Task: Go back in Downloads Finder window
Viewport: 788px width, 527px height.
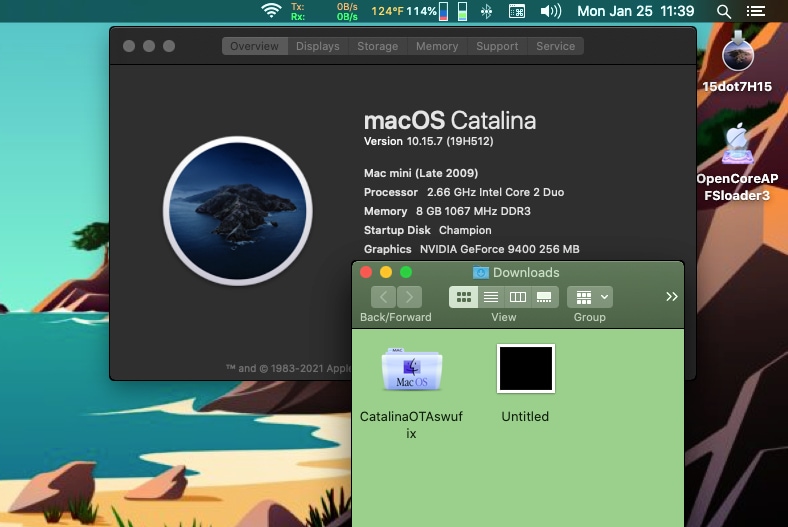Action: [383, 297]
